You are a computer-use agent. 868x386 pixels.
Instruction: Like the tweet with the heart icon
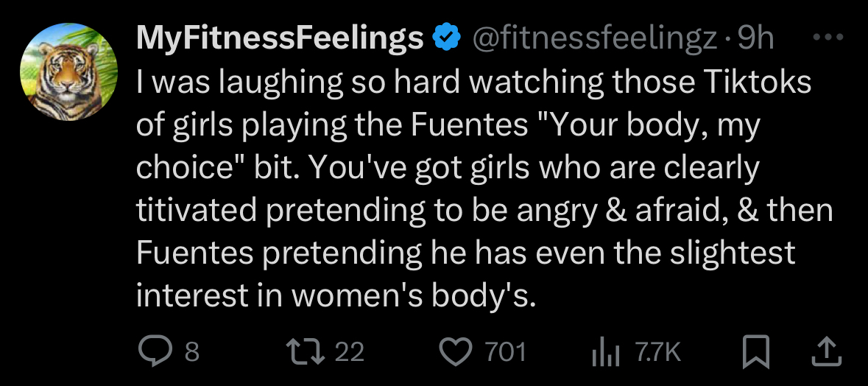pyautogui.click(x=456, y=352)
